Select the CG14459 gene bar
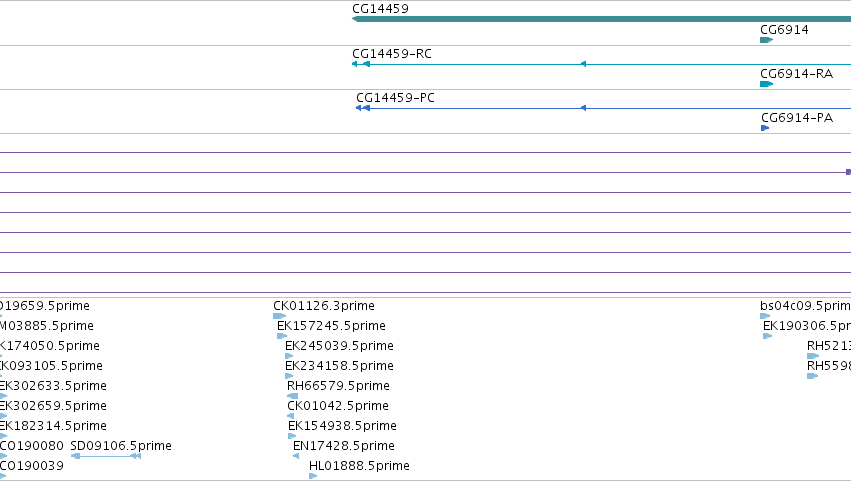 [x=601, y=19]
